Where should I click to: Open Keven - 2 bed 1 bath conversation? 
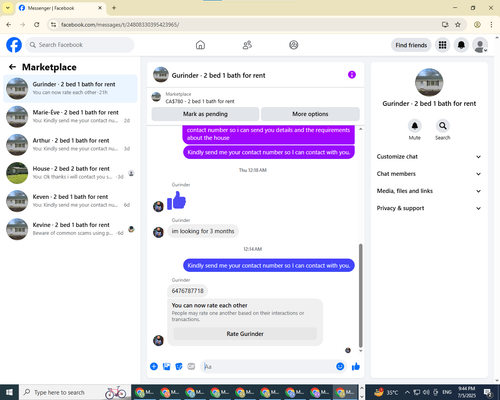(x=70, y=201)
